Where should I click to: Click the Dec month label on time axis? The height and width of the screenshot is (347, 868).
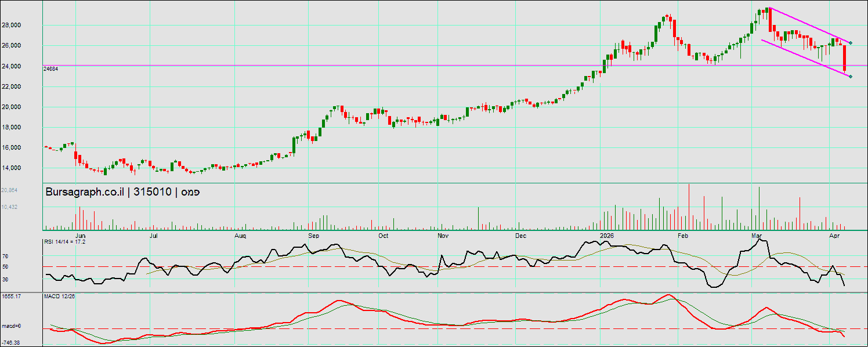[520, 236]
